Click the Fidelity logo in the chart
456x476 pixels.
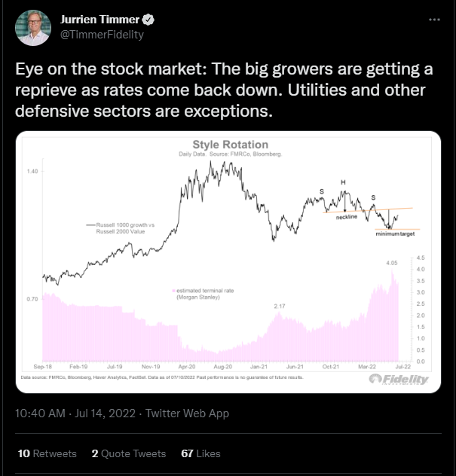click(x=399, y=379)
